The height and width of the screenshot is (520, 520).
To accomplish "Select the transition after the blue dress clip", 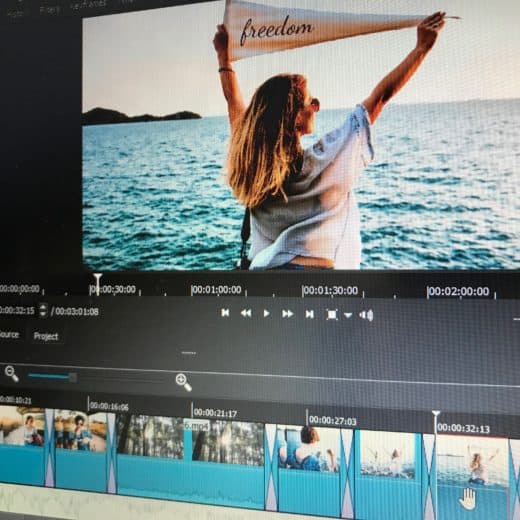I will [347, 474].
